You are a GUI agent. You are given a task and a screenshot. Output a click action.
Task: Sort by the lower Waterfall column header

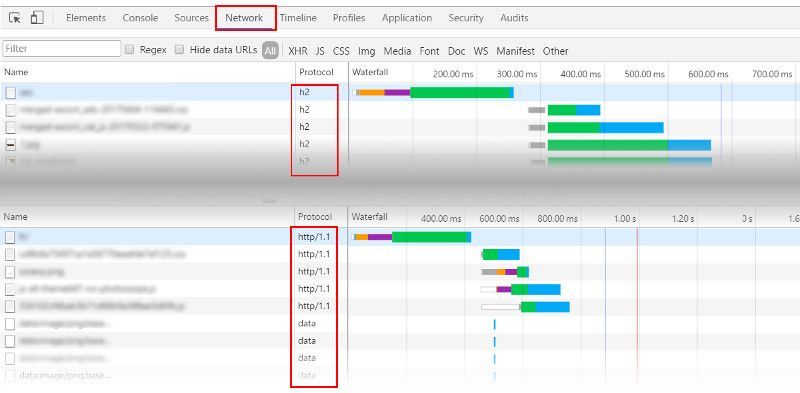click(x=369, y=216)
